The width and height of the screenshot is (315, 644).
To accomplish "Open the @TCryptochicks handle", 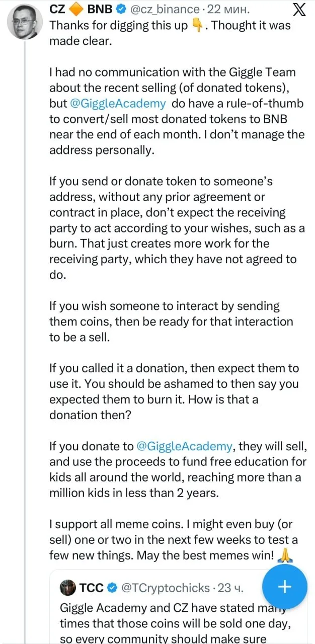I will coord(166,587).
